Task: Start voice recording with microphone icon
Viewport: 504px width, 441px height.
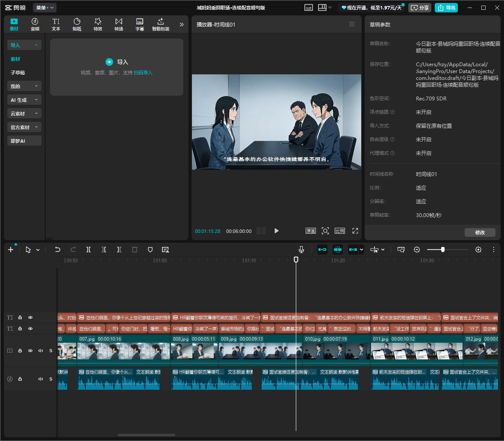Action: (x=301, y=250)
